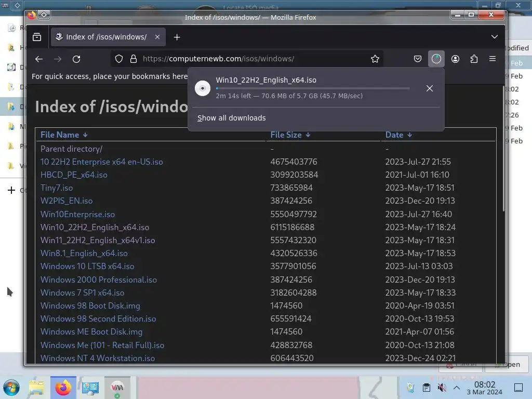Click Show all downloads
Image resolution: width=532 pixels, height=399 pixels.
click(232, 118)
